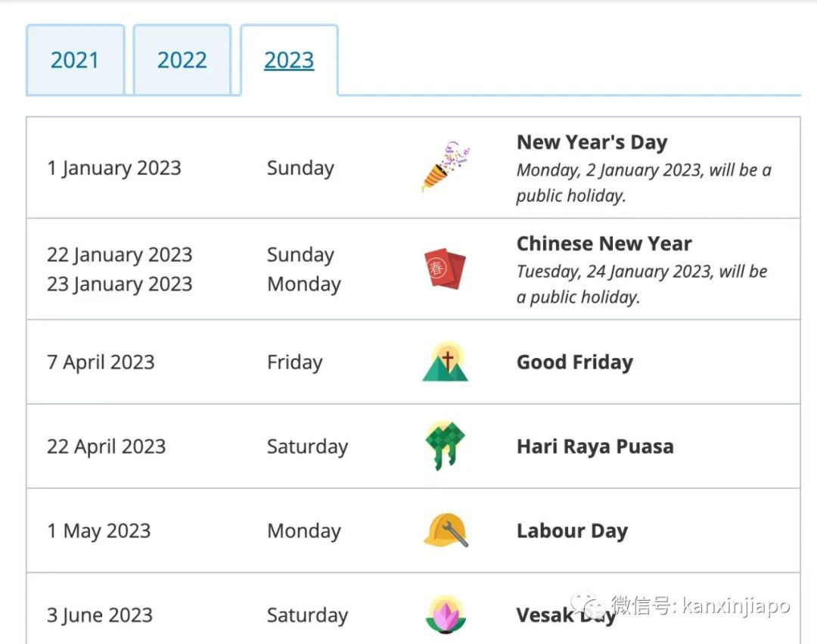Screen dimensions: 817x644
Task: Click the word Sunday beside 22 January
Action: (x=300, y=255)
